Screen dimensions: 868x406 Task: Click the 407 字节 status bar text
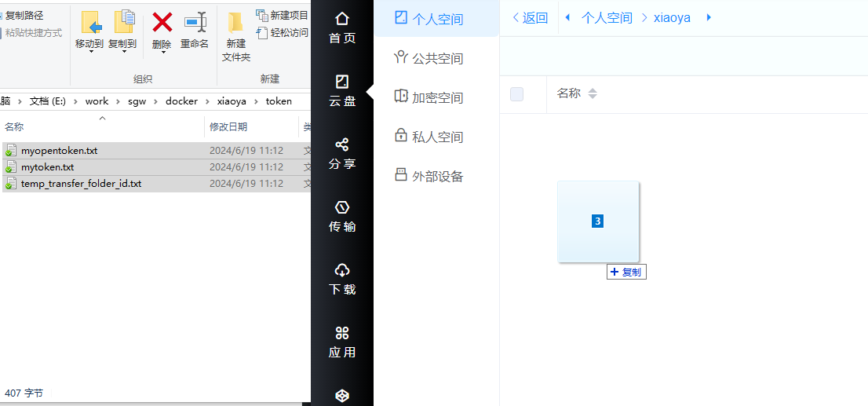(x=24, y=393)
